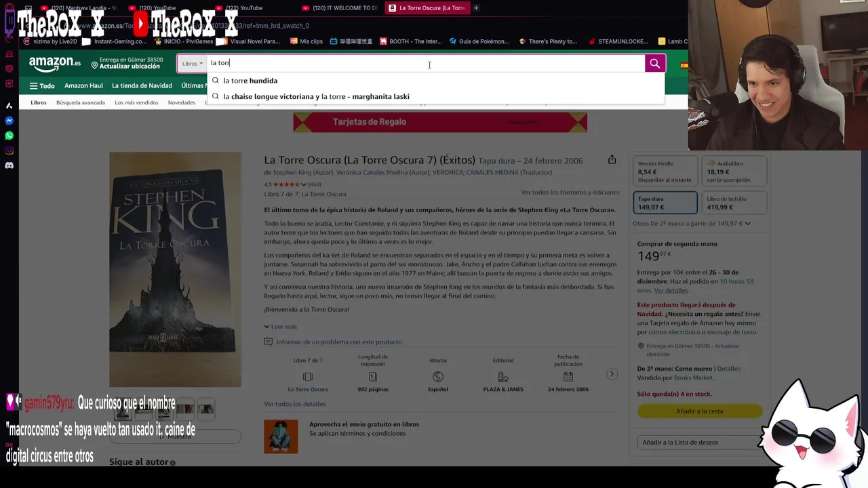Viewport: 868px width, 488px height.
Task: Click the author info icon by Sigue al autor
Action: coord(172,463)
